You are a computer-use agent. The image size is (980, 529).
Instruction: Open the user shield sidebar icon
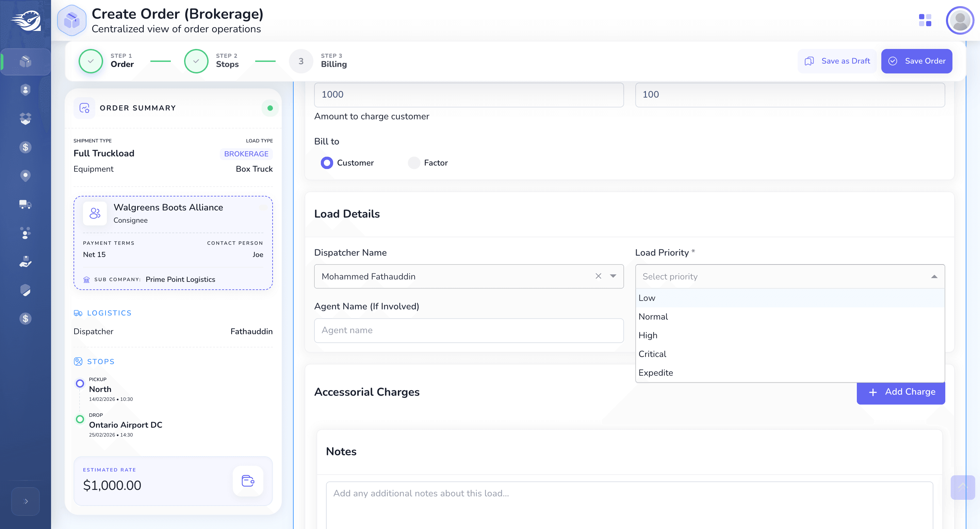point(25,90)
